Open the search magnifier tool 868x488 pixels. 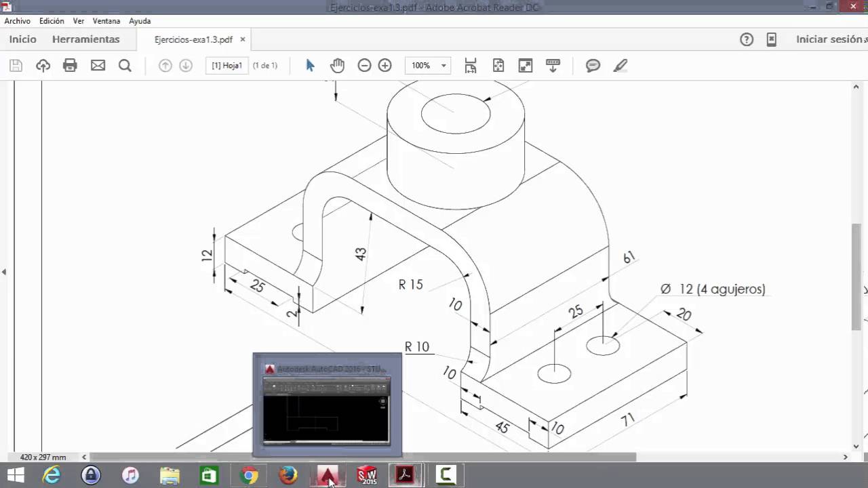point(125,66)
